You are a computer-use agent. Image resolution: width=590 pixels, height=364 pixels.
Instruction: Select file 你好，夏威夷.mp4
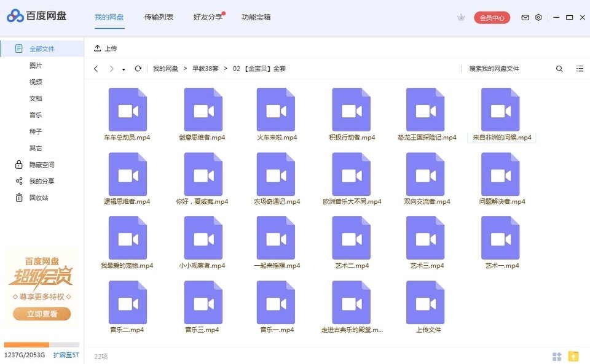click(x=202, y=179)
